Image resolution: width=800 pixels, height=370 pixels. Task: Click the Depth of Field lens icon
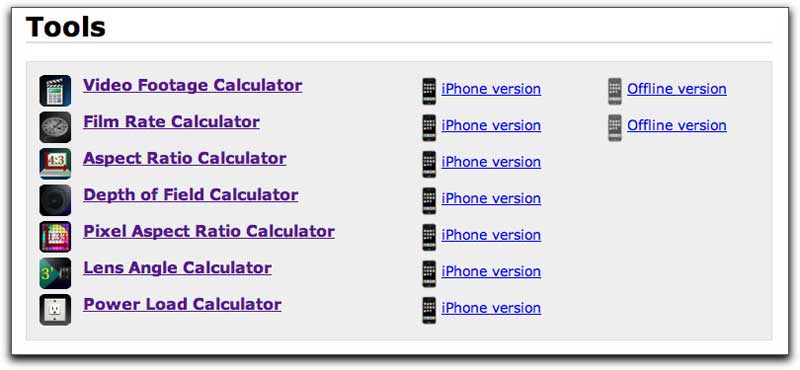[55, 200]
